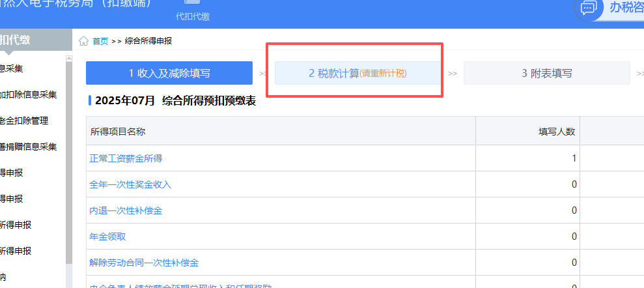Open step 3 附表填写

click(x=546, y=73)
